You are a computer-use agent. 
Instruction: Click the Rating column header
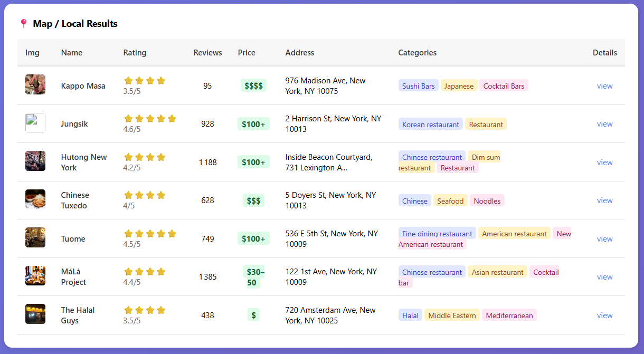point(135,52)
